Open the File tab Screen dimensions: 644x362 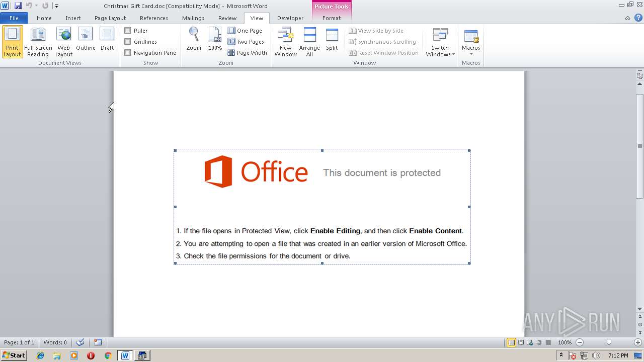click(x=14, y=18)
